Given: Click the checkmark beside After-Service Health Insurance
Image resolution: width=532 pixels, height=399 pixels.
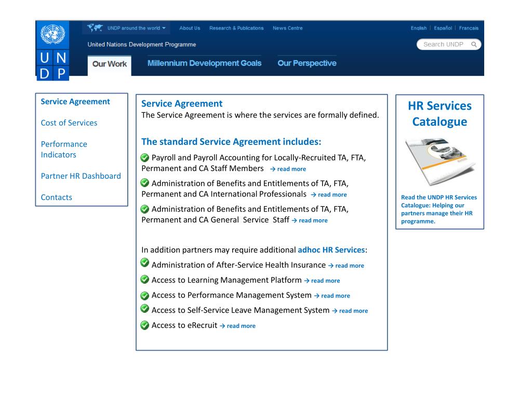Looking at the screenshot, I should point(145,264).
